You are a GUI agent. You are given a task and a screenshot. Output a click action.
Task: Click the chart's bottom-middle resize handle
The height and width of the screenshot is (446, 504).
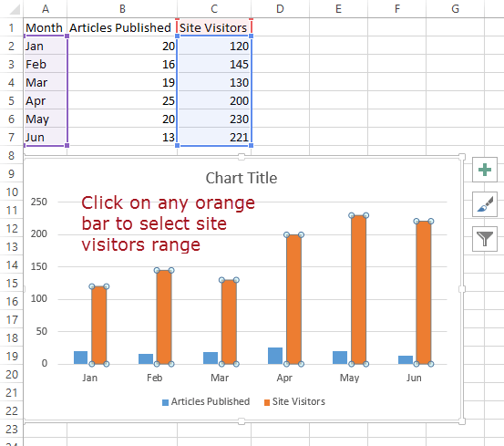[242, 421]
